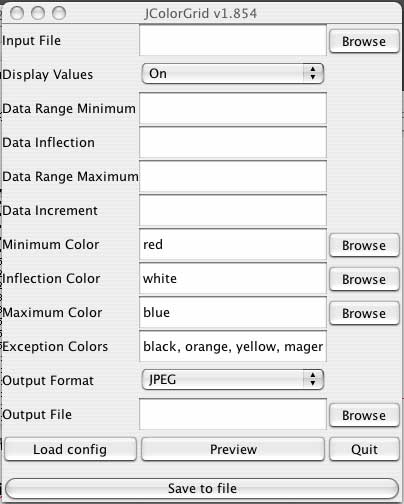Click the Minimum Color field containing red
This screenshot has height=504, width=404.
(x=233, y=245)
